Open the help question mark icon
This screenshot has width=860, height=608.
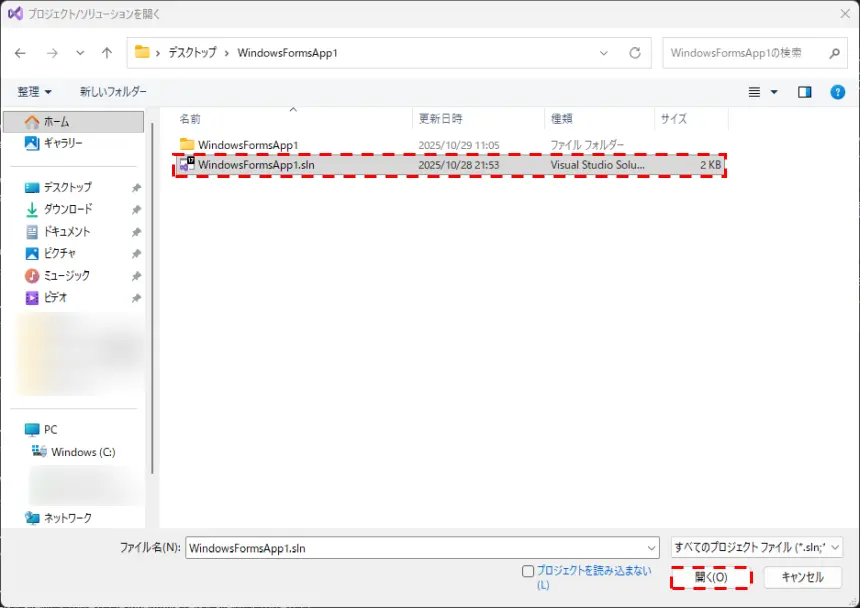[837, 92]
